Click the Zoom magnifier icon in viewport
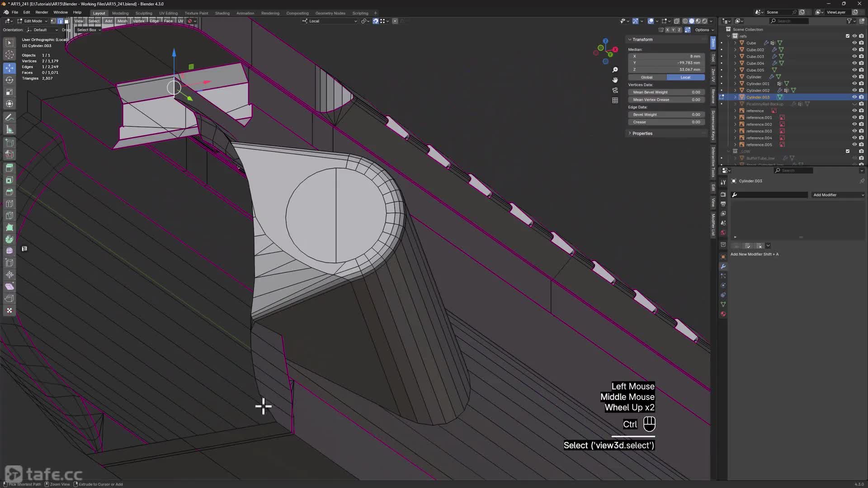868x488 pixels. click(615, 70)
